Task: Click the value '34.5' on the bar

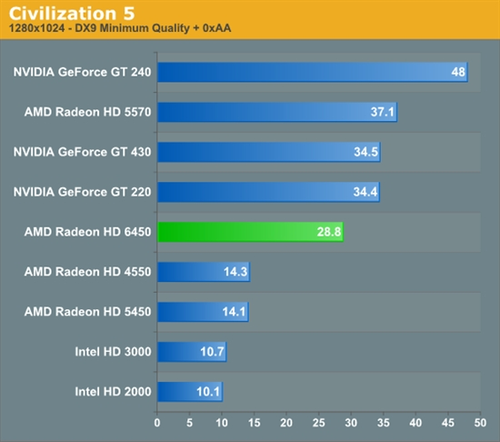Action: [366, 152]
